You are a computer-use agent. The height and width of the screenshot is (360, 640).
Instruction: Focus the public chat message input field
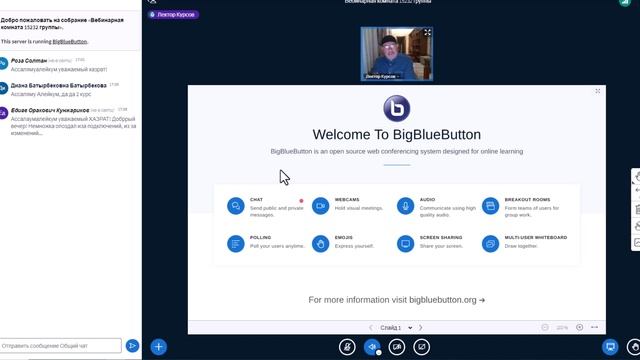point(60,346)
